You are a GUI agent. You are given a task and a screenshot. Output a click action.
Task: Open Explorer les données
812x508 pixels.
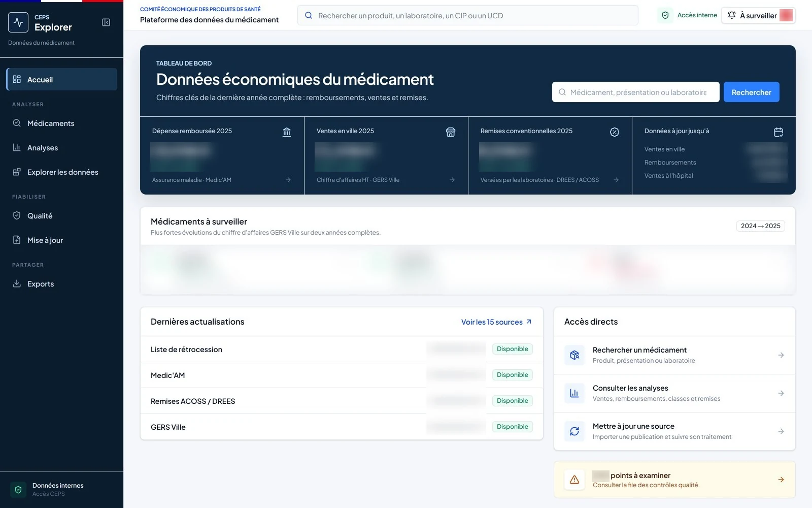click(61, 172)
